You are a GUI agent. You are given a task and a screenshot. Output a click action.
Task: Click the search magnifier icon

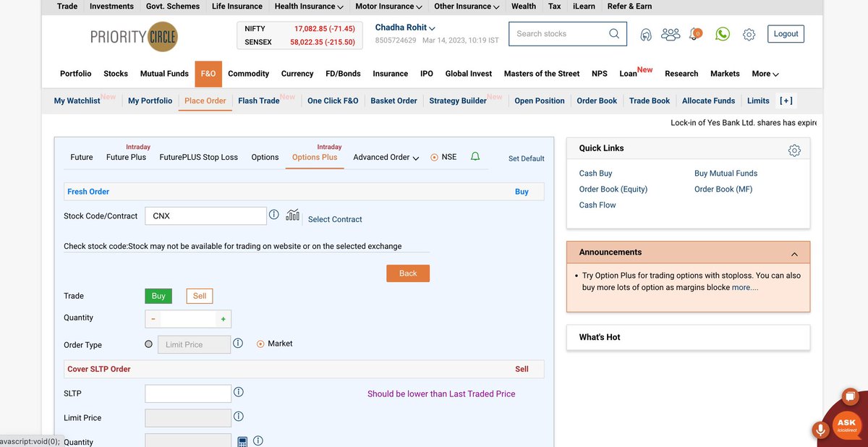pyautogui.click(x=614, y=33)
